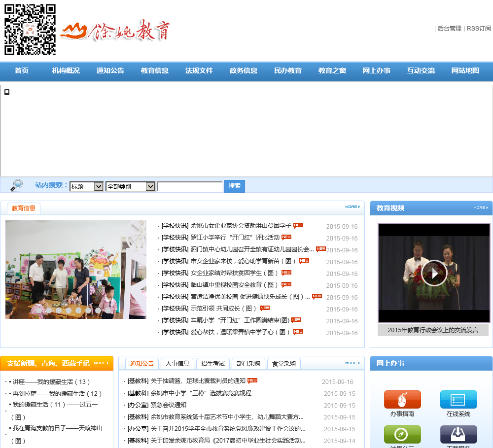Image resolution: width=493 pixels, height=448 pixels.
Task: Switch to the 食堂采购 tab
Action: click(x=284, y=363)
